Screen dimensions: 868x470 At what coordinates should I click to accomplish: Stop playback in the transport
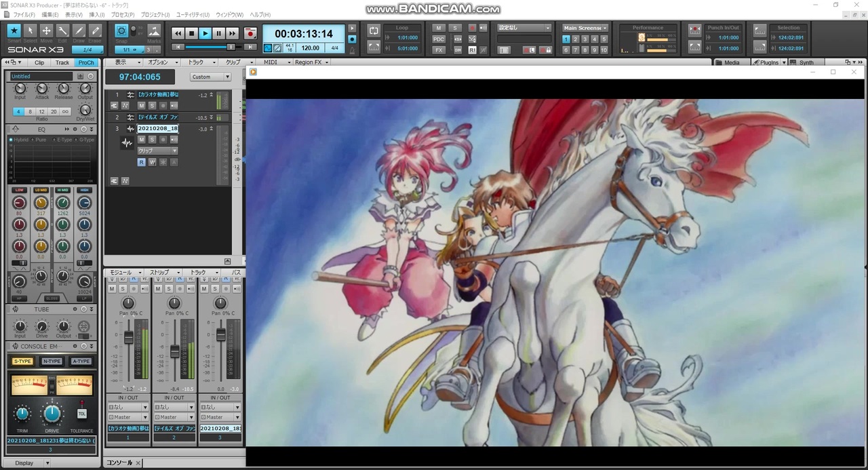pyautogui.click(x=191, y=33)
